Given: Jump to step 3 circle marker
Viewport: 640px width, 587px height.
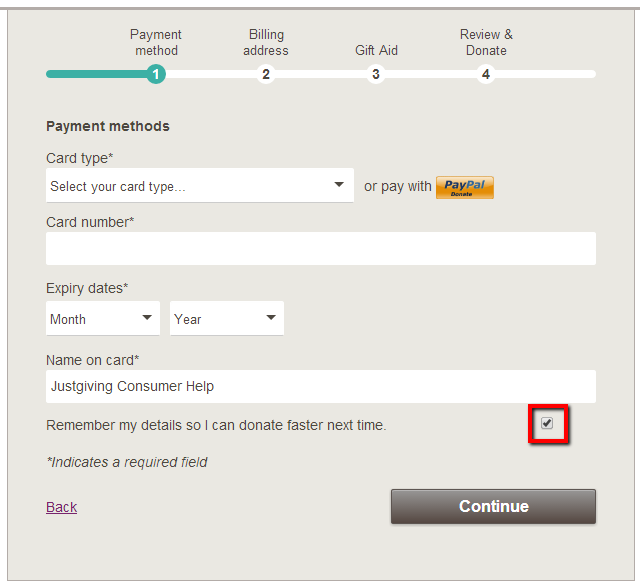Looking at the screenshot, I should pyautogui.click(x=376, y=74).
